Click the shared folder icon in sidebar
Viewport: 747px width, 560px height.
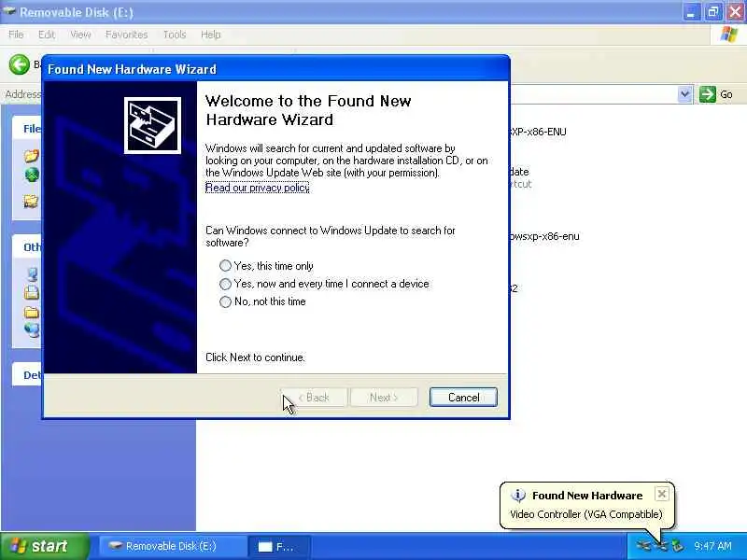pos(32,202)
